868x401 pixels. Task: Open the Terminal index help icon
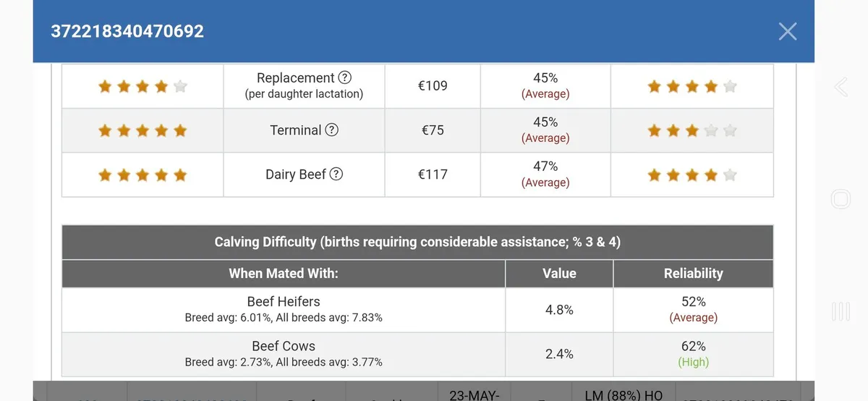pos(331,130)
